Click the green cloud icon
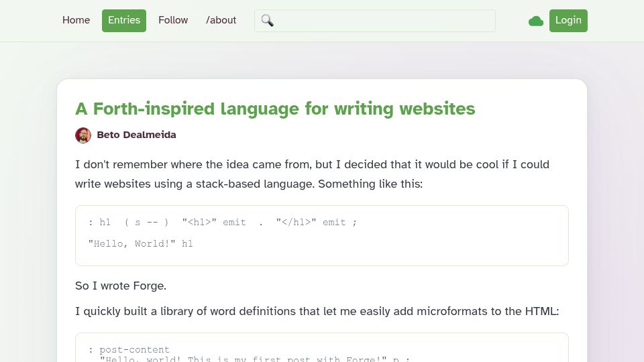 pyautogui.click(x=535, y=21)
